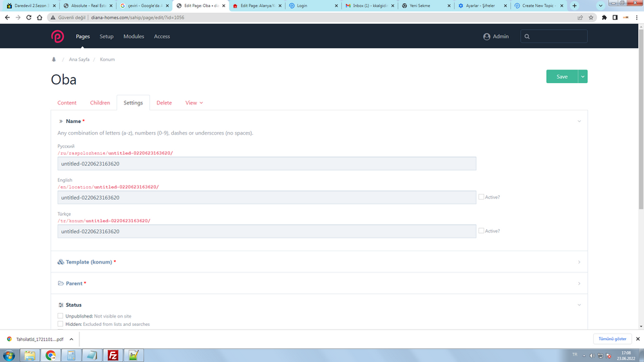Open the Save button dropdown arrow
Image resolution: width=644 pixels, height=362 pixels.
[x=583, y=77]
